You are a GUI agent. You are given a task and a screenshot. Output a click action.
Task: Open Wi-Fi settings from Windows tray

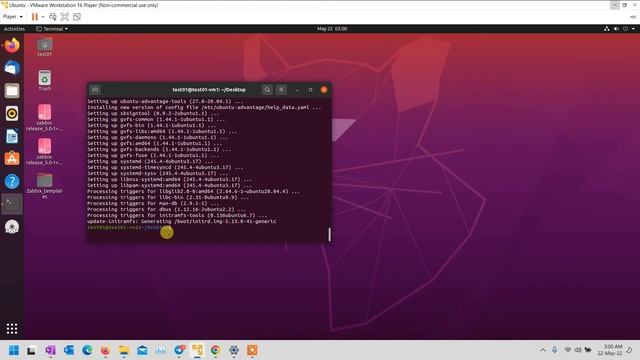[x=567, y=350]
